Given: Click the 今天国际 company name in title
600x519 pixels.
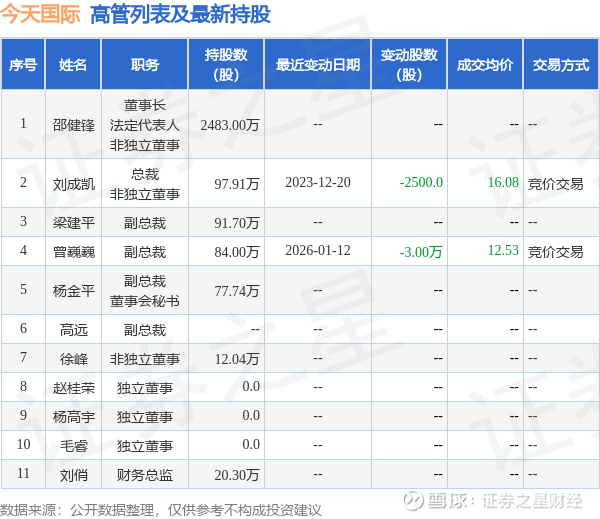Looking at the screenshot, I should pyautogui.click(x=40, y=14).
